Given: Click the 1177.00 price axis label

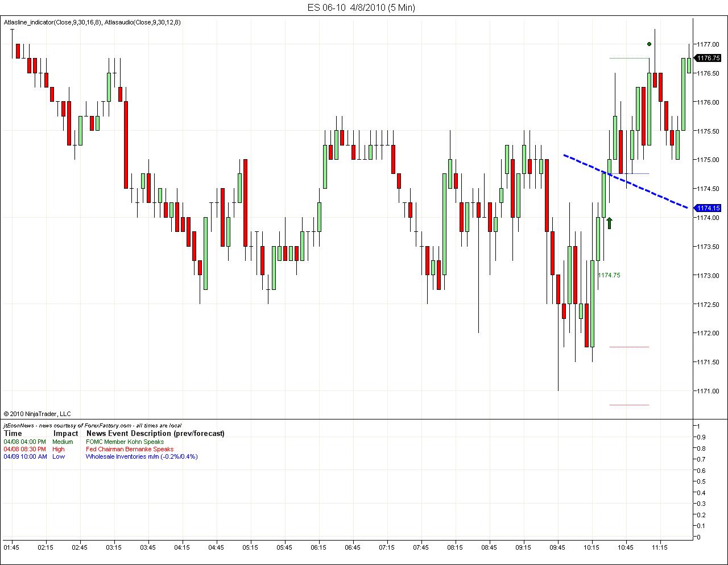Looking at the screenshot, I should (x=708, y=44).
